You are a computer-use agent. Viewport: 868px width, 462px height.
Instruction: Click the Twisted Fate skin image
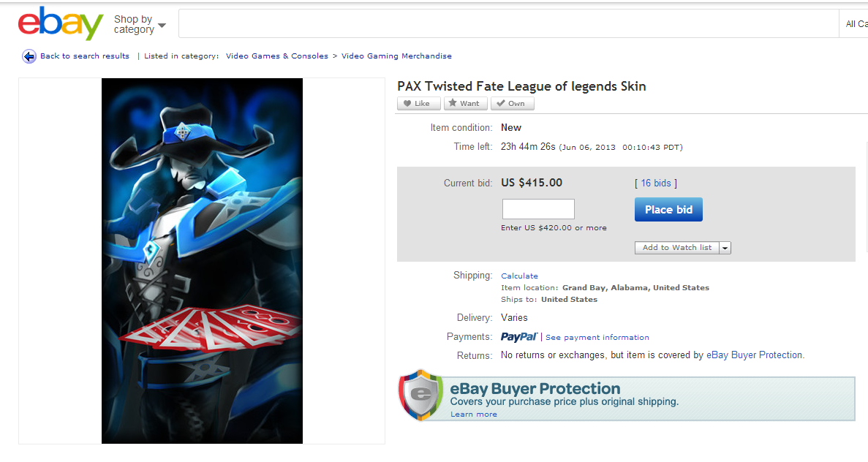click(202, 260)
